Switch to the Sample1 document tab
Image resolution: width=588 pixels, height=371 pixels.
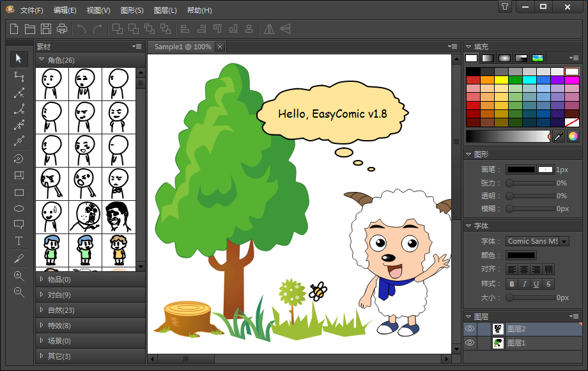182,46
